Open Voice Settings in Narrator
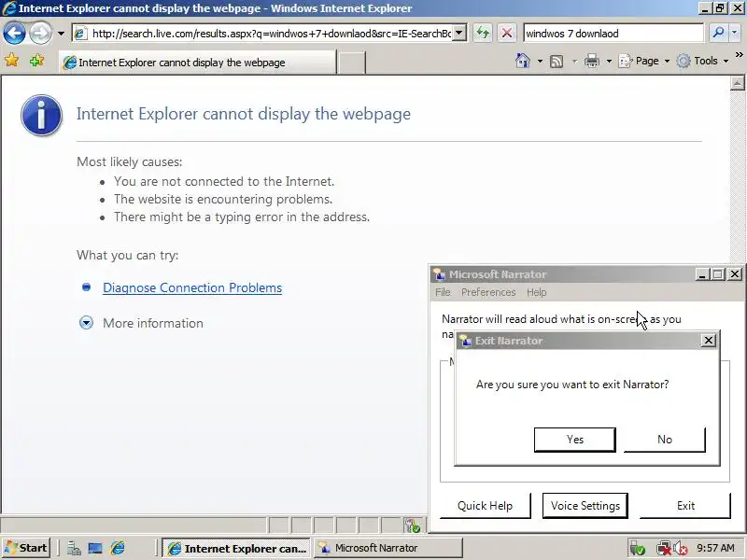Image resolution: width=747 pixels, height=560 pixels. [585, 506]
